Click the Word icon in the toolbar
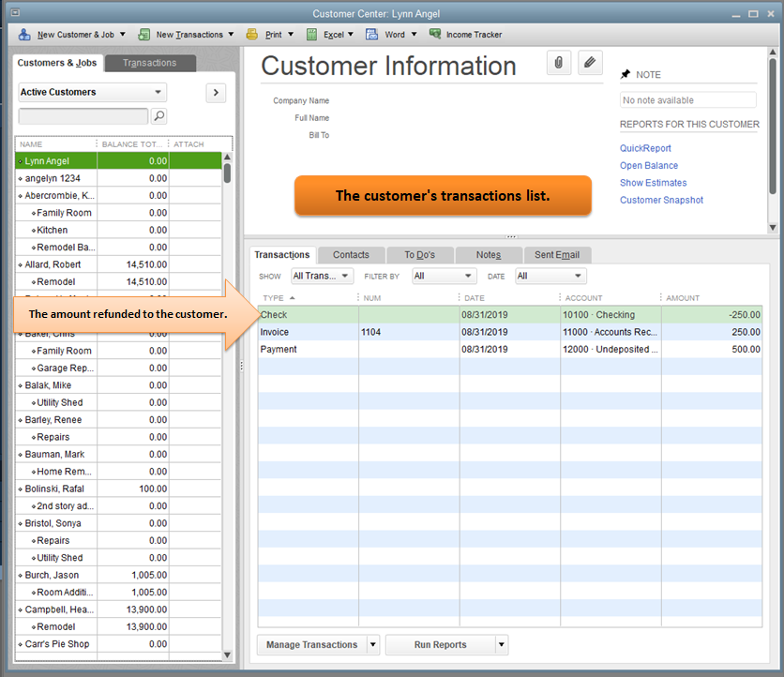 point(372,35)
